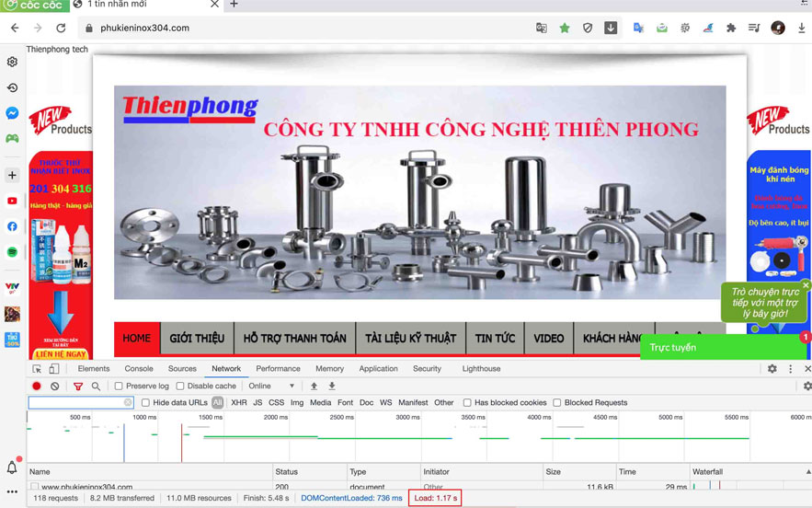Open browser downloads arrow icon
The image size is (812, 508).
(x=801, y=28)
